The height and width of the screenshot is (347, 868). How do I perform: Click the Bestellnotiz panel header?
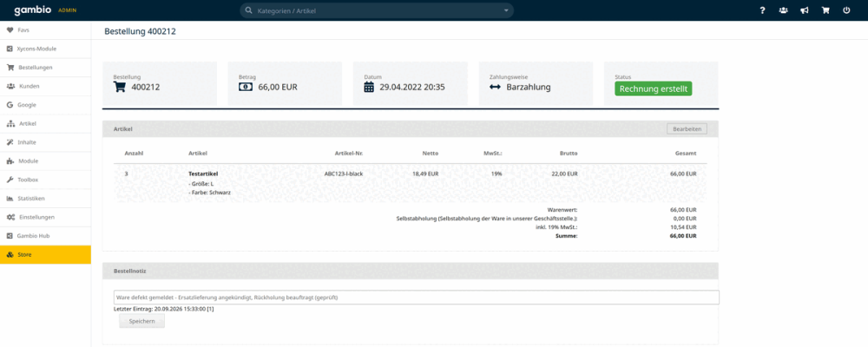[411, 271]
